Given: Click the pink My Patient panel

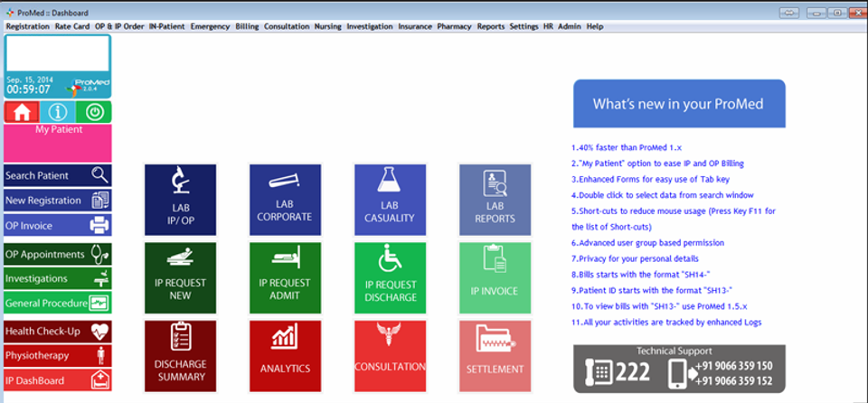Looking at the screenshot, I should tap(58, 143).
